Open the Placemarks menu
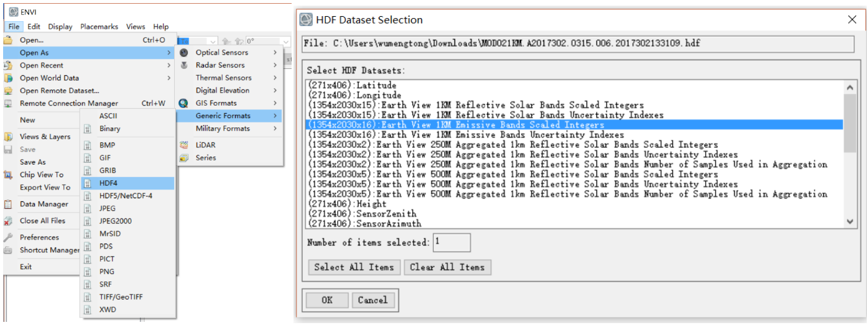Image resolution: width=868 pixels, height=325 pixels. (x=99, y=27)
